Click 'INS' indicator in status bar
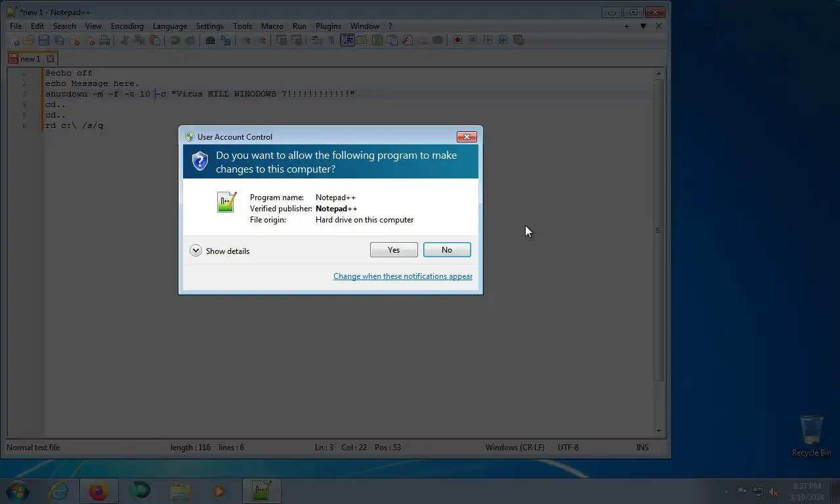 tap(642, 448)
